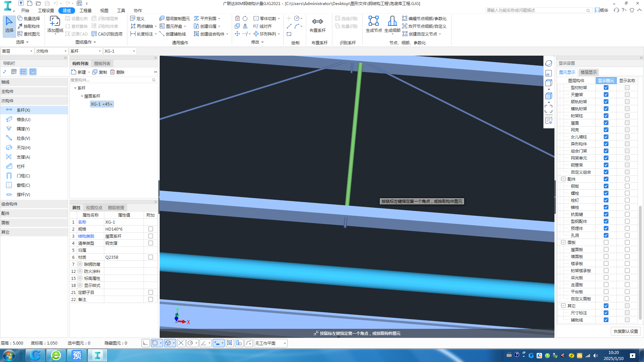Image resolution: width=644 pixels, height=362 pixels.
Task: Uncheck 显示图元 for 型材桁架
Action: click(x=606, y=88)
